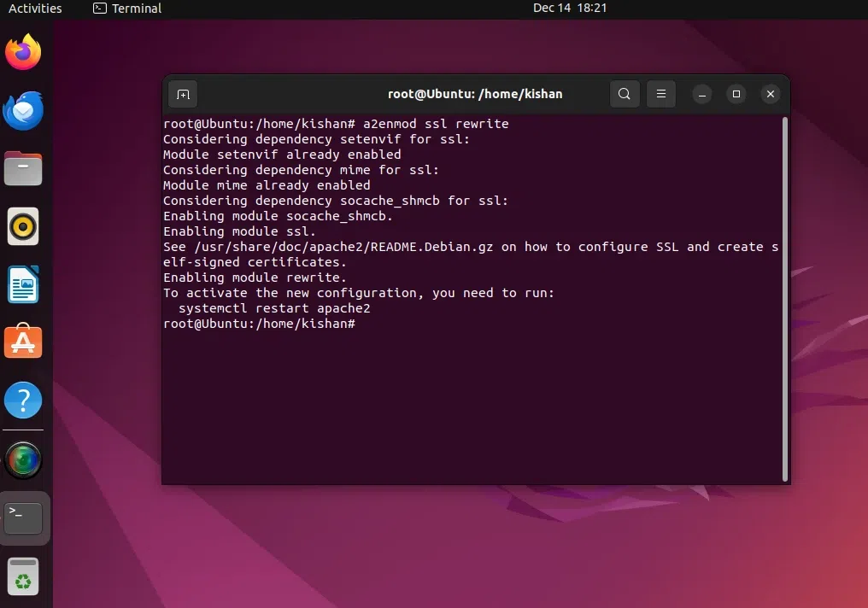This screenshot has width=868, height=608.
Task: Open the Terminal app menu in top bar
Action: [127, 9]
